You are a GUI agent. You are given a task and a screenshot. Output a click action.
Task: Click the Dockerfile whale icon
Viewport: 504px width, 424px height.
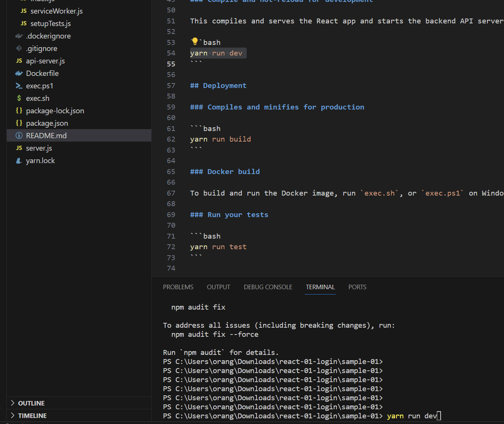click(19, 73)
